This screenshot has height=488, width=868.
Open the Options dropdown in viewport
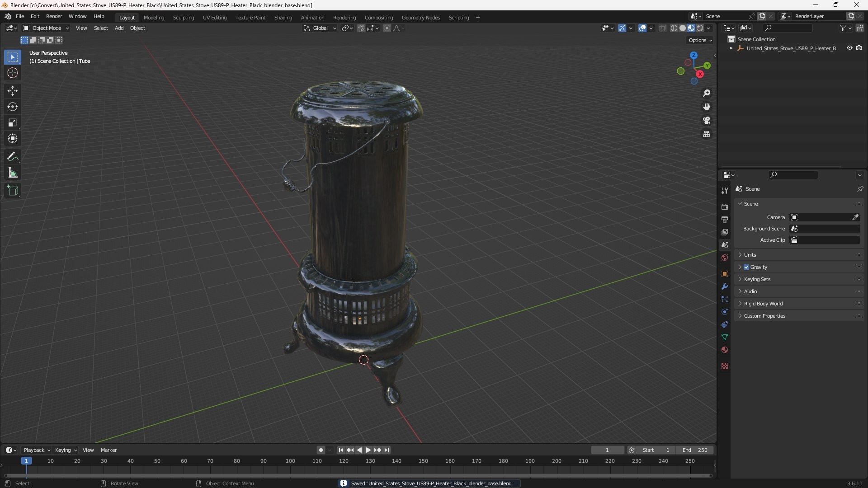click(700, 40)
